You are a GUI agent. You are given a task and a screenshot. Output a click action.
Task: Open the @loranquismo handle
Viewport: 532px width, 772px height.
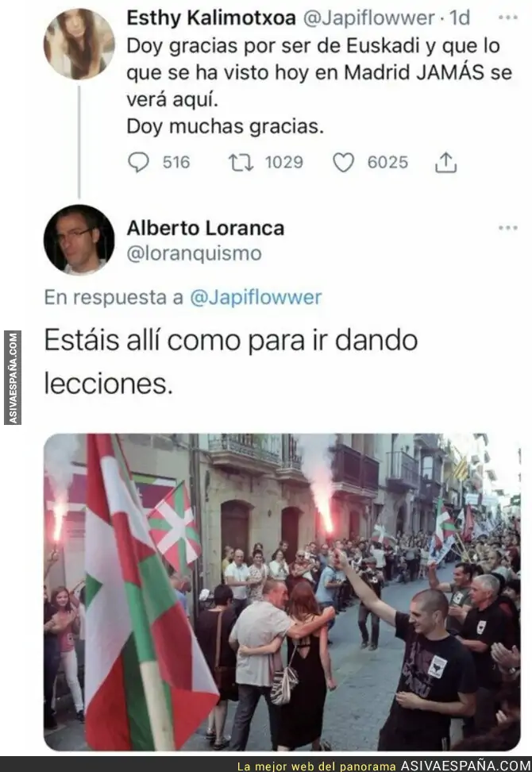(194, 253)
